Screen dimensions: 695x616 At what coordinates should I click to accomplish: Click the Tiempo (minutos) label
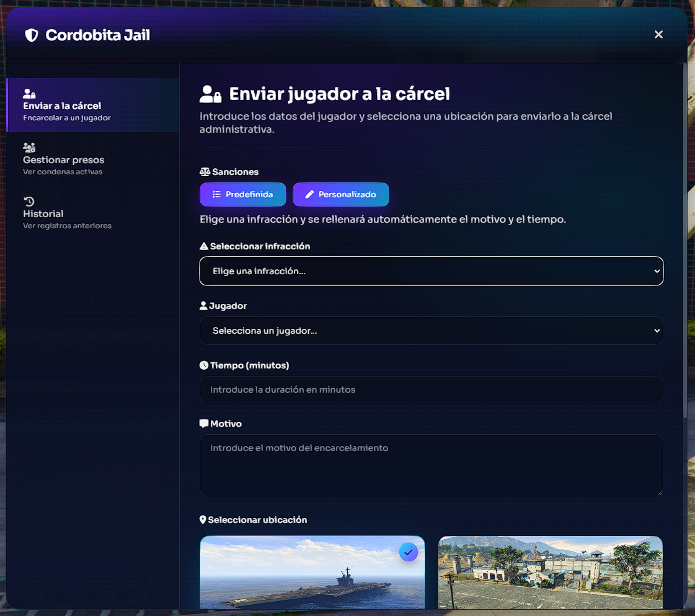(250, 365)
